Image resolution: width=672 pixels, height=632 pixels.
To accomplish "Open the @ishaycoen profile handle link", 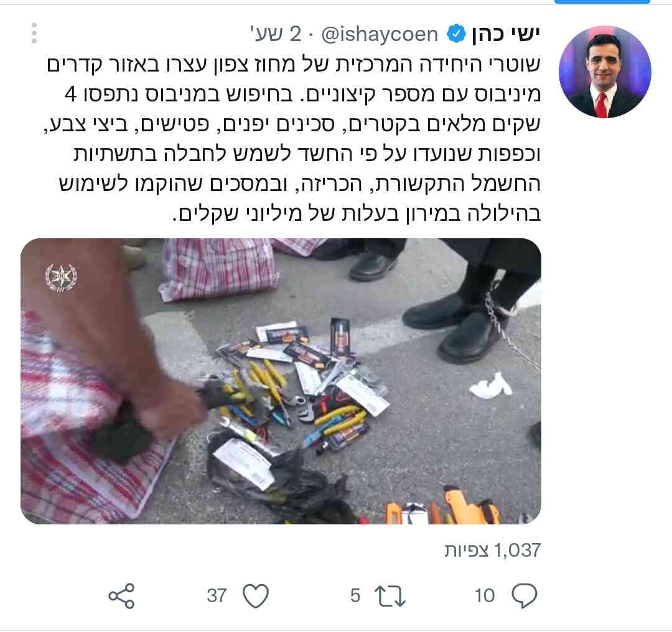I will (x=380, y=34).
